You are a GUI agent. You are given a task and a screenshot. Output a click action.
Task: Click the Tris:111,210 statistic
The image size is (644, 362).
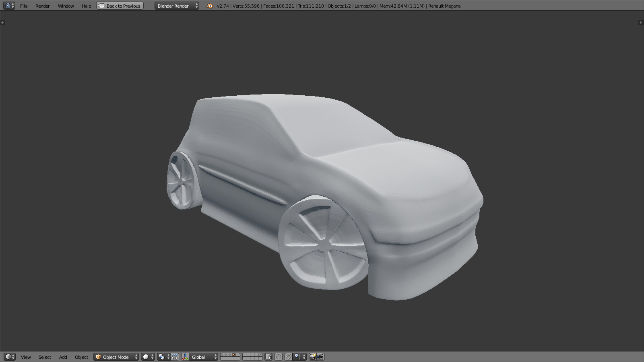click(311, 6)
